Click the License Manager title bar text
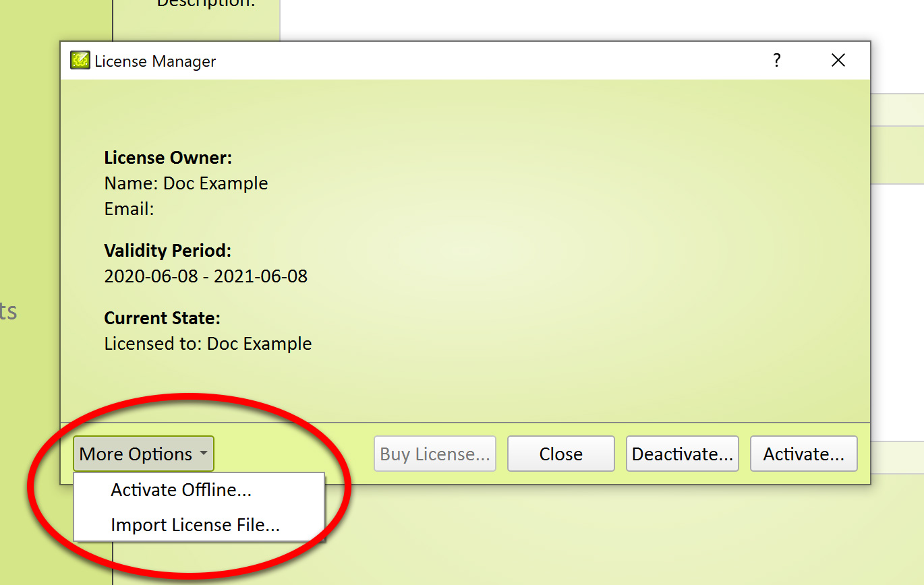The height and width of the screenshot is (585, 924). tap(155, 61)
